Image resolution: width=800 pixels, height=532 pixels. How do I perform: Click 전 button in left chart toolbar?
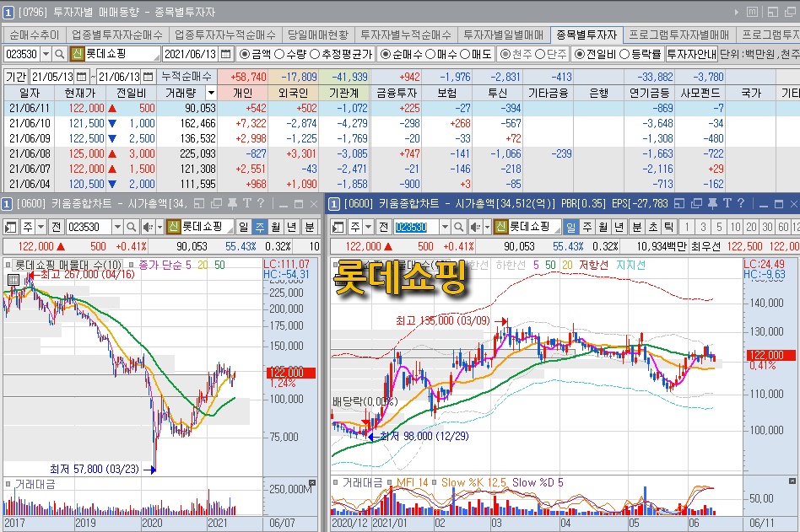pos(57,227)
